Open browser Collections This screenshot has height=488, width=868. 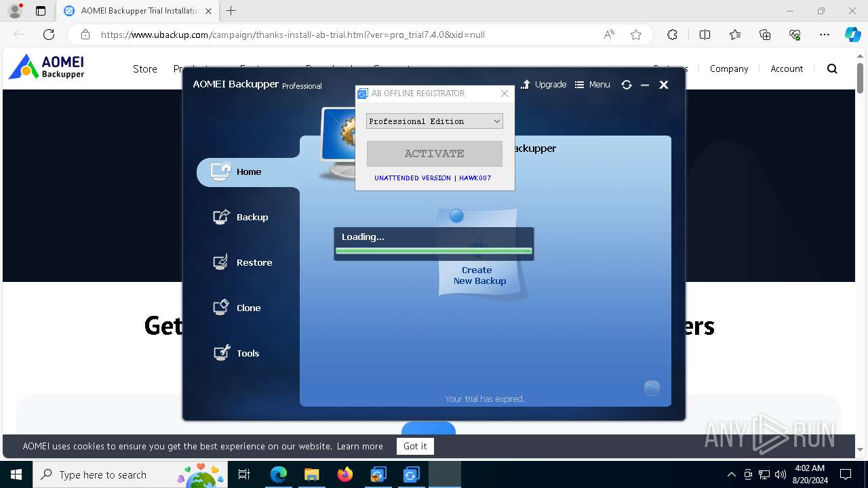[765, 35]
